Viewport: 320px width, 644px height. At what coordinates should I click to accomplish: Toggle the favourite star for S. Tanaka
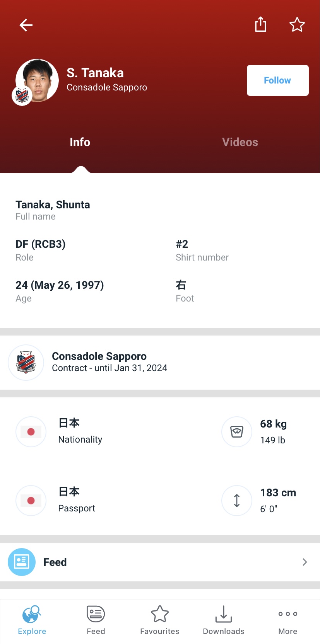click(x=297, y=25)
